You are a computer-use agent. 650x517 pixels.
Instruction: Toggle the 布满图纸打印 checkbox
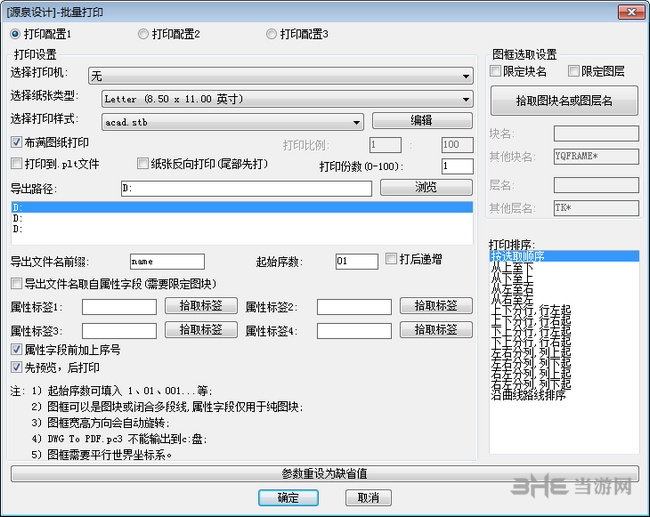click(x=16, y=142)
